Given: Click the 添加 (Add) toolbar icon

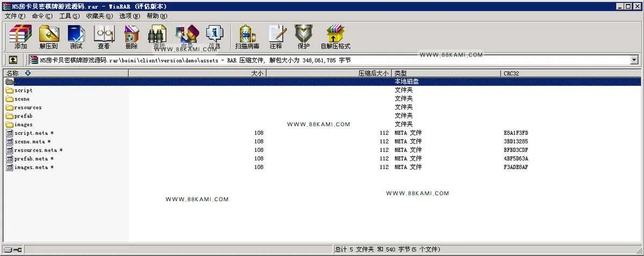Looking at the screenshot, I should [x=21, y=37].
